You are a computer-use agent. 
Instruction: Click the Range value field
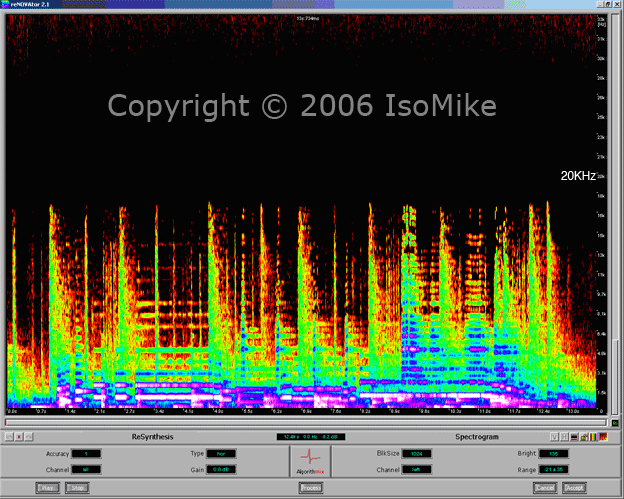pos(554,470)
